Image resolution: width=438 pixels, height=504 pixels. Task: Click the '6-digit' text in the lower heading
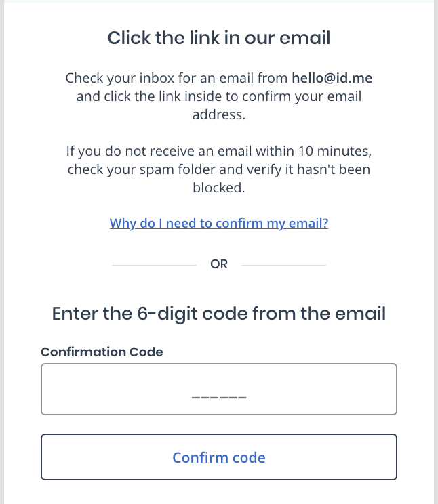click(x=181, y=314)
